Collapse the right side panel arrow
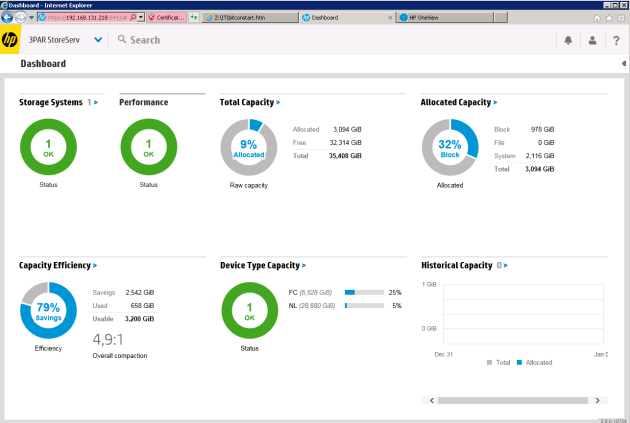The height and width of the screenshot is (423, 630). (623, 64)
